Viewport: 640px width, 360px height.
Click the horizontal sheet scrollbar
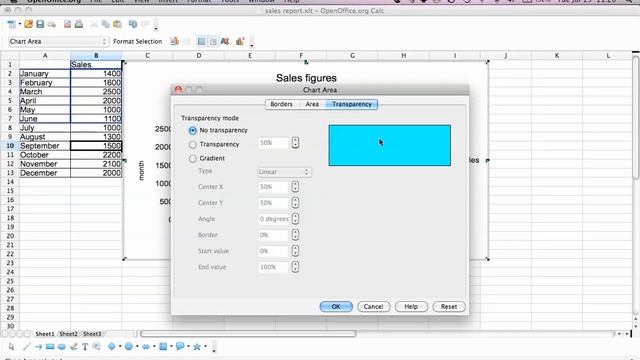pyautogui.click(x=248, y=334)
